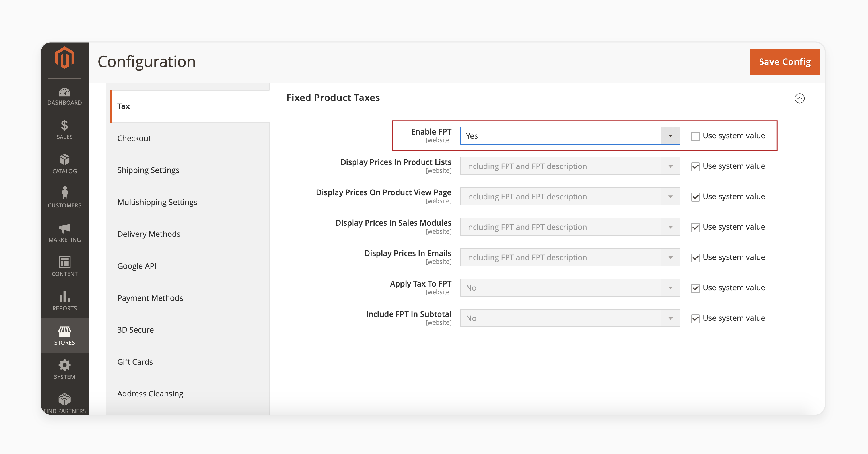The height and width of the screenshot is (454, 868).
Task: Open the Apply Tax To FPT dropdown
Action: [x=570, y=288]
